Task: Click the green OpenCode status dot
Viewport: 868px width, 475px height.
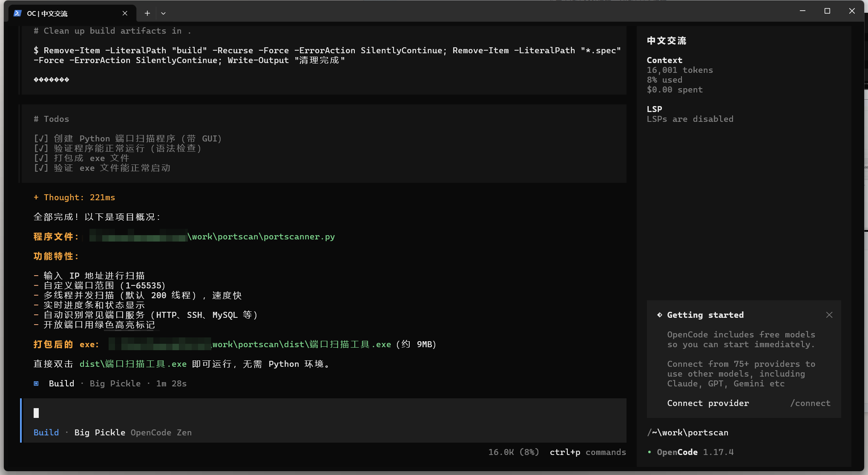Action: (x=649, y=452)
